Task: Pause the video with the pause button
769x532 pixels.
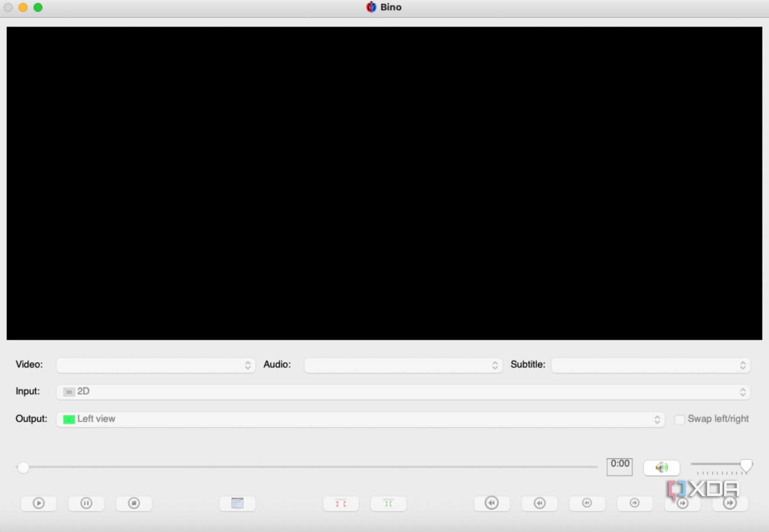Action: [86, 503]
